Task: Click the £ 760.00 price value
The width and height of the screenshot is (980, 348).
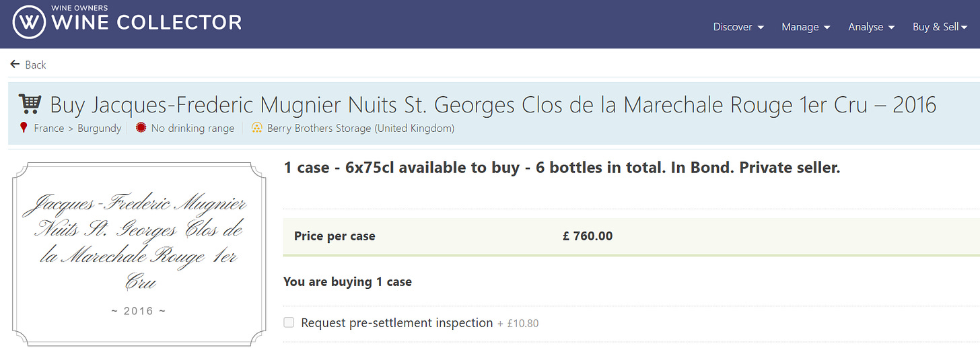Action: [x=588, y=236]
